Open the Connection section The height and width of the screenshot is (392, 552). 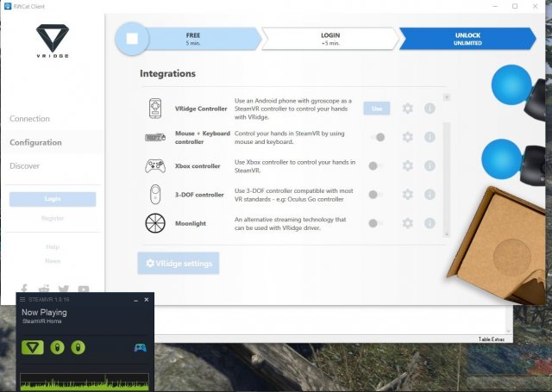click(29, 119)
